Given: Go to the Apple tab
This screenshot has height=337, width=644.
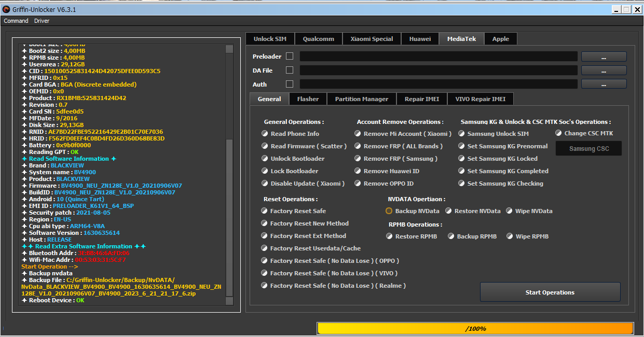Looking at the screenshot, I should [500, 39].
